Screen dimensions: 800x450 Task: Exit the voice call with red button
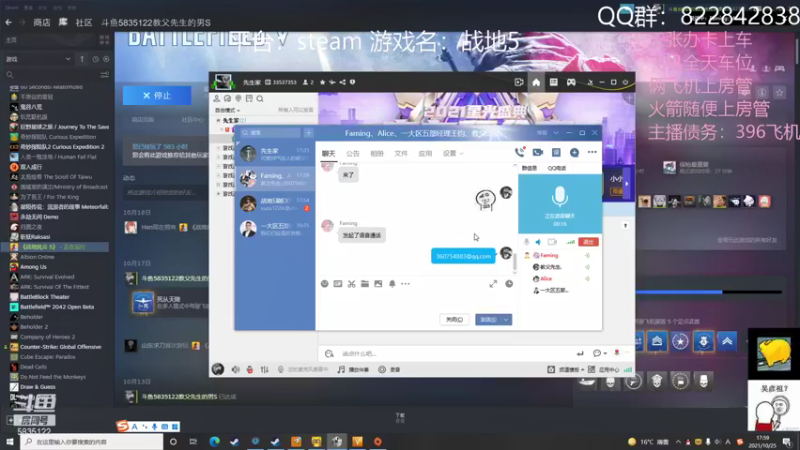click(x=588, y=242)
